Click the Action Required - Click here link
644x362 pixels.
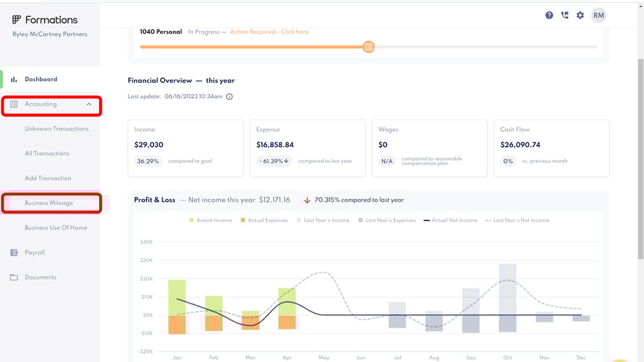coord(269,32)
